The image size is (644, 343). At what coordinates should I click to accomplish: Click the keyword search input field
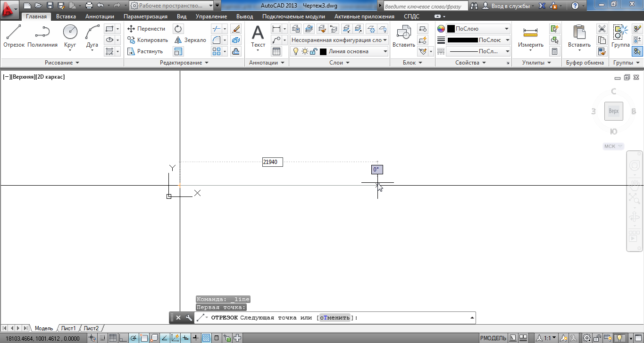pos(426,6)
